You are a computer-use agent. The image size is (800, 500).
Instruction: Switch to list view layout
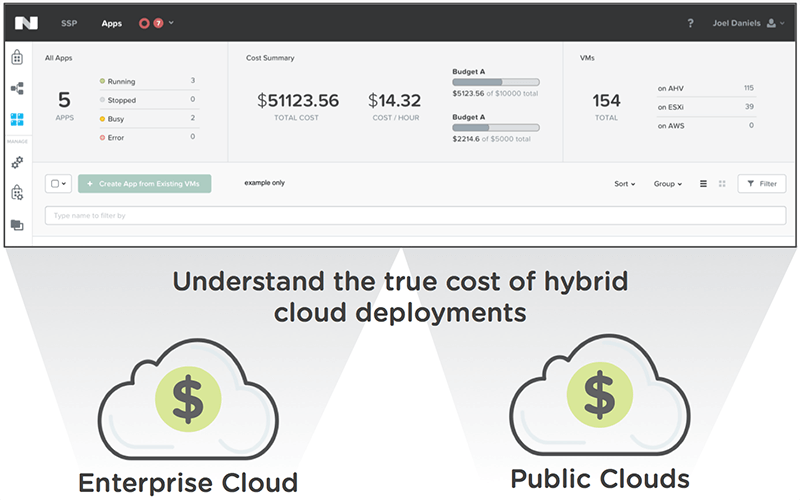tap(703, 184)
